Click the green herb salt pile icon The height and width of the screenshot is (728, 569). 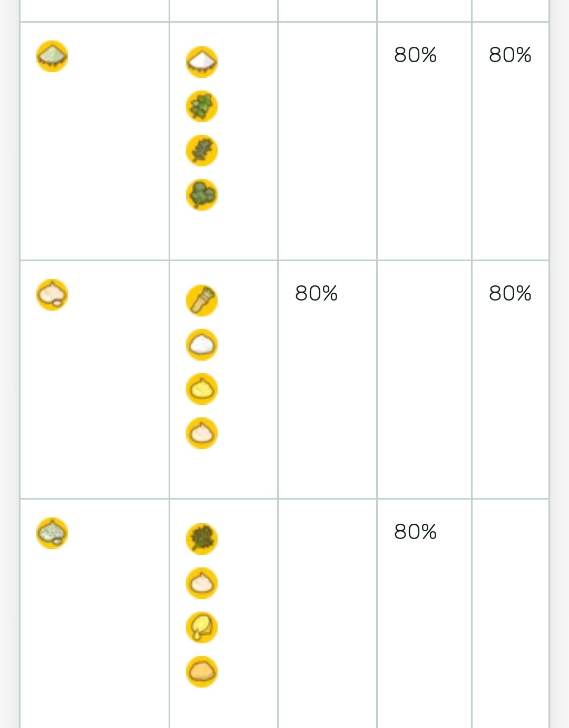pos(52,56)
